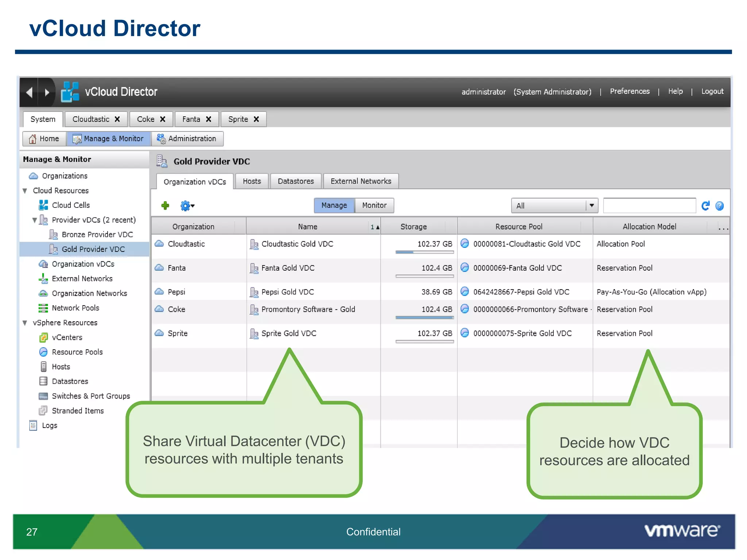Switch view to Monitor mode
Image resolution: width=747 pixels, height=560 pixels.
pyautogui.click(x=374, y=206)
